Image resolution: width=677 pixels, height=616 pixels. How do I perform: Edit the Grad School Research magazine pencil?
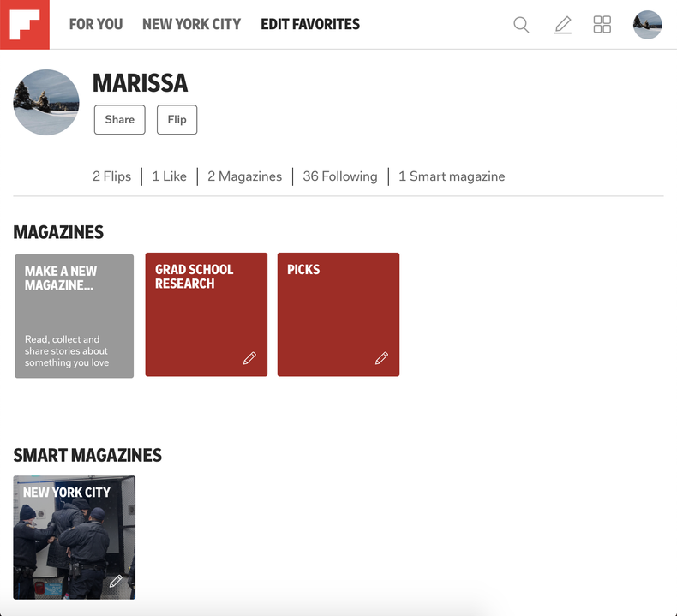[249, 358]
